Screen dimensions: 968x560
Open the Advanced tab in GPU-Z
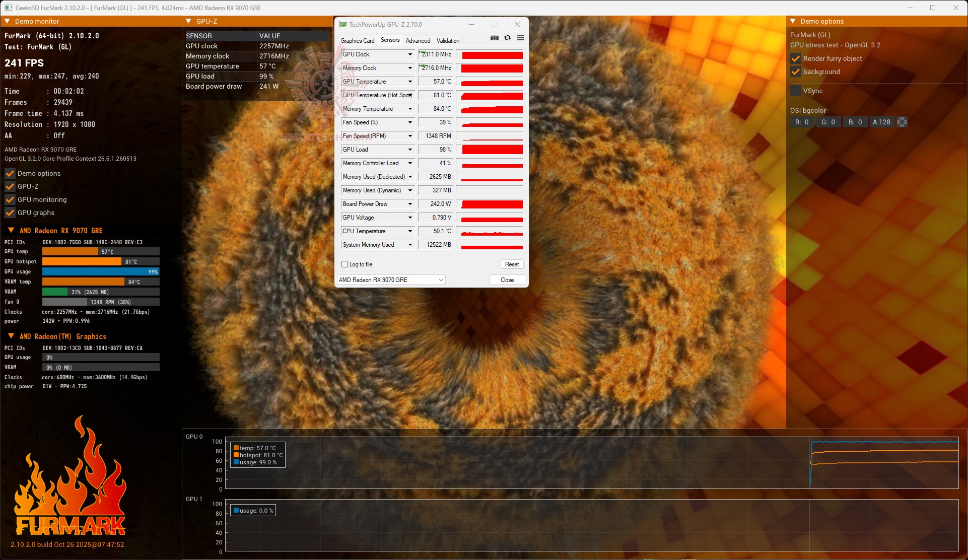[418, 41]
